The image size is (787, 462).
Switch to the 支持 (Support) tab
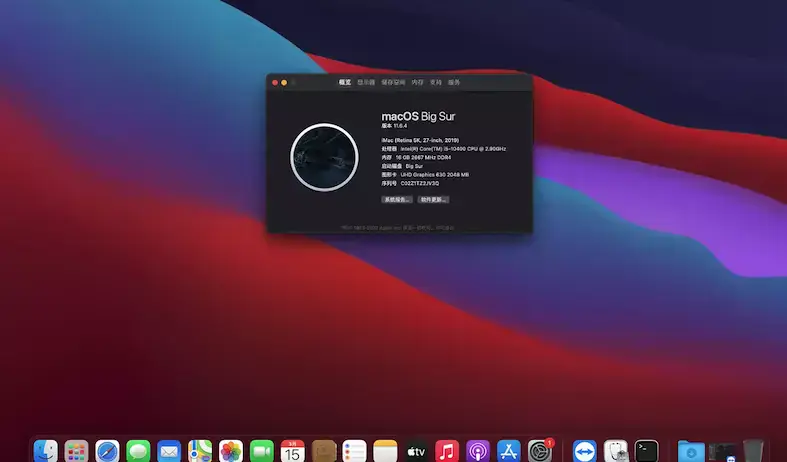tap(436, 82)
